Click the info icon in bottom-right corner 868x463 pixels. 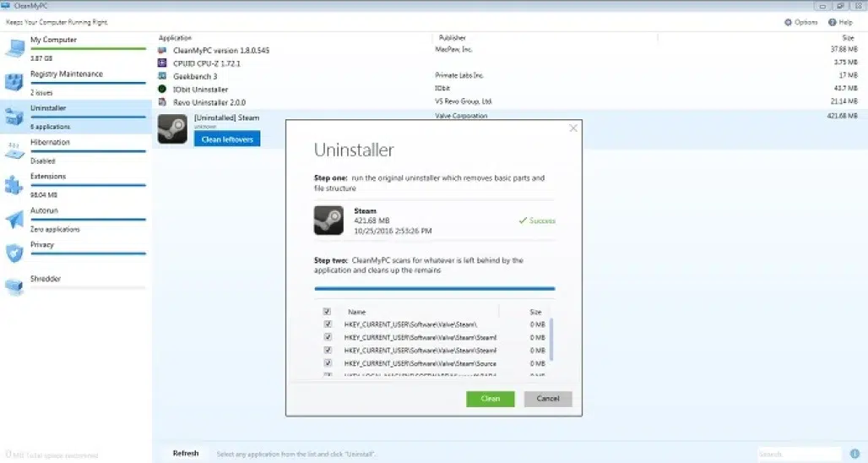click(x=854, y=454)
